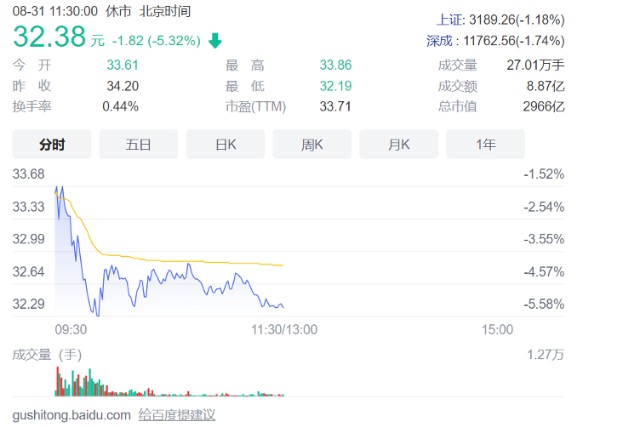
Task: Click the 15:00 closing time label
Action: [x=497, y=329]
